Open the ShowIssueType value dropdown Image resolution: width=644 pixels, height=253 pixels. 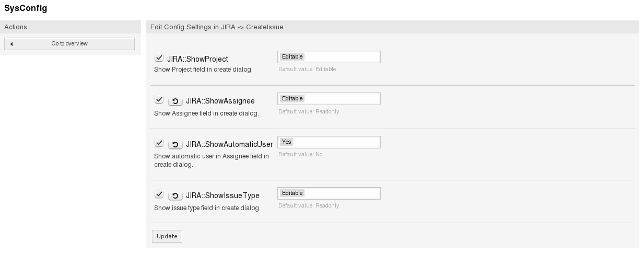pos(329,193)
